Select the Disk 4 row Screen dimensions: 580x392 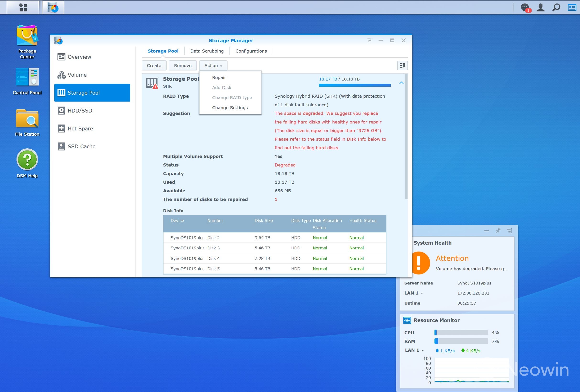click(x=275, y=258)
